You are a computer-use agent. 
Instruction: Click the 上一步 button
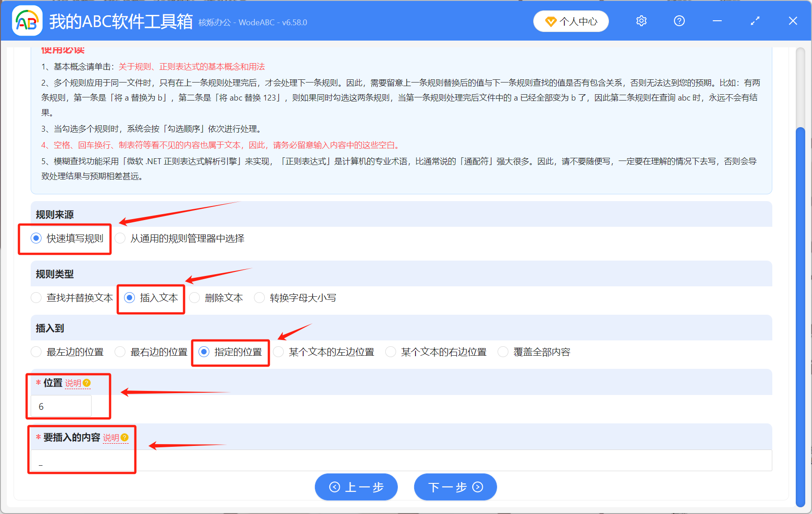356,487
